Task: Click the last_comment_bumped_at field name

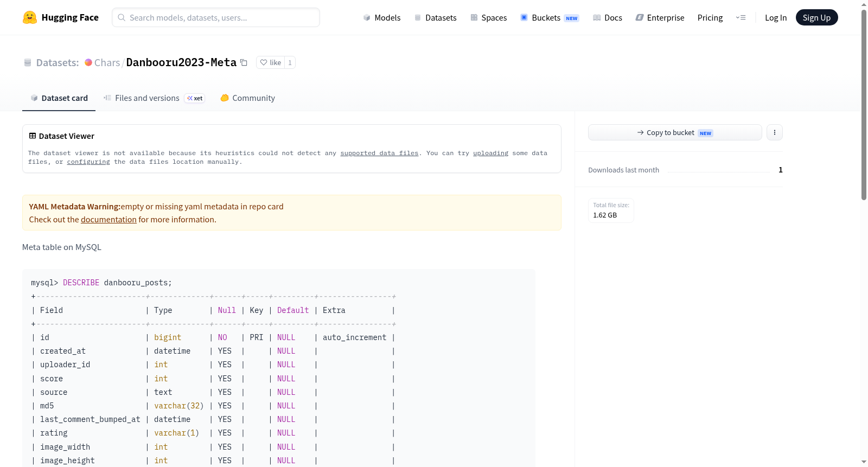Action: (x=90, y=419)
